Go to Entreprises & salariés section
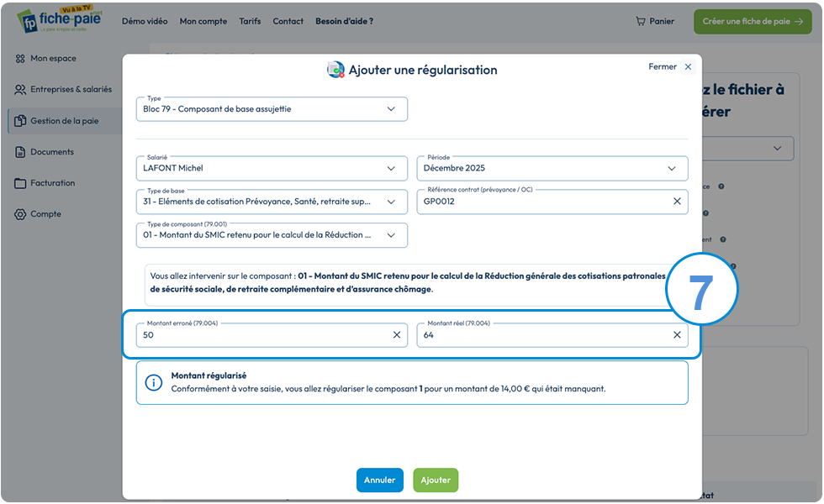This screenshot has height=504, width=824. (x=64, y=89)
